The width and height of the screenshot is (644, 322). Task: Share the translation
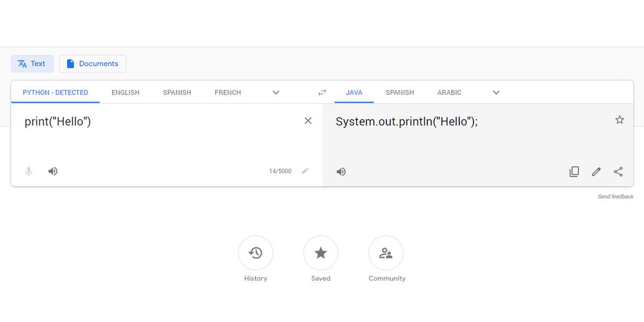click(618, 172)
